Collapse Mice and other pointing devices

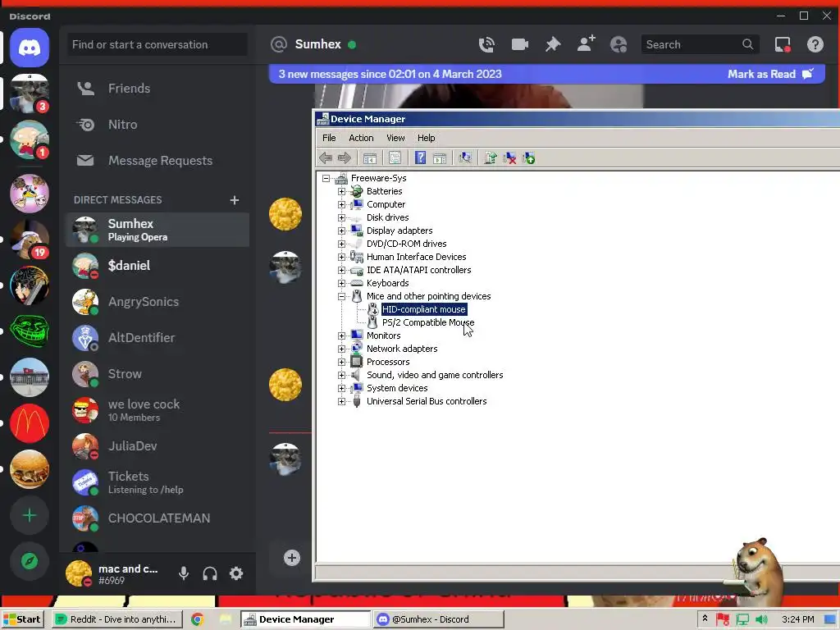(x=341, y=296)
